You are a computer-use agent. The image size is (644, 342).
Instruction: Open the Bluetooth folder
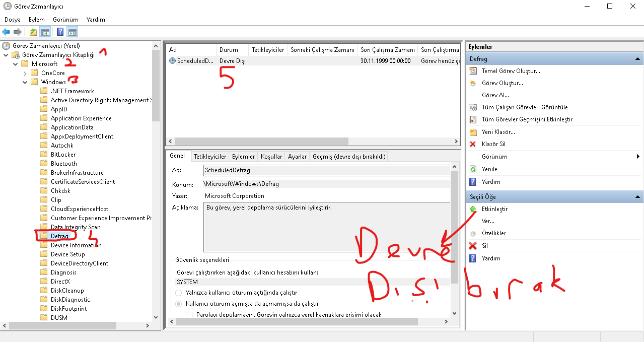64,164
